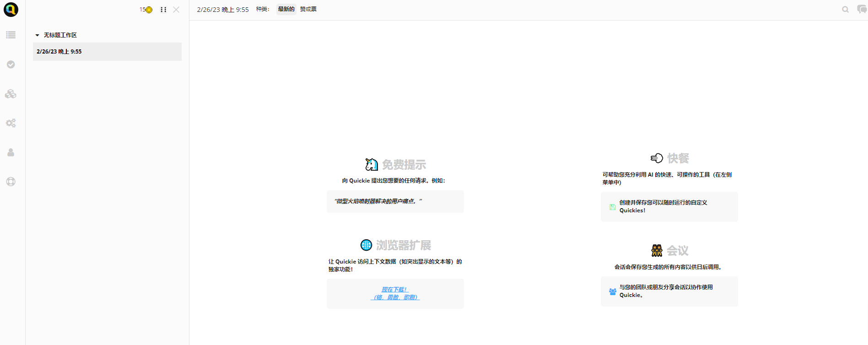Screen dimensions: 868x345
Task: Sort by 最新的
Action: pos(286,9)
